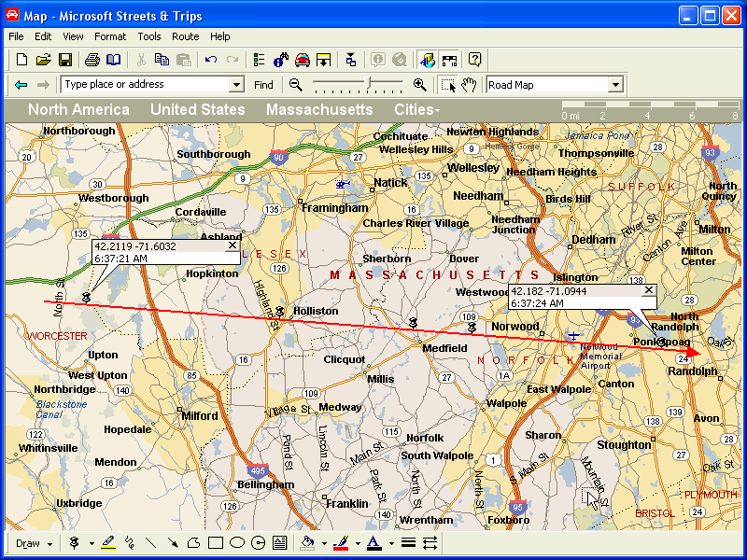The height and width of the screenshot is (560, 747).
Task: Close the 42.2119 -71.6032 balloon
Action: click(232, 245)
